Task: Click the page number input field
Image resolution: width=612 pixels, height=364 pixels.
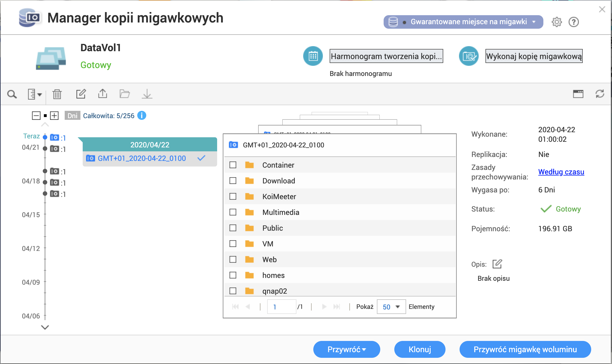Action: [x=282, y=307]
